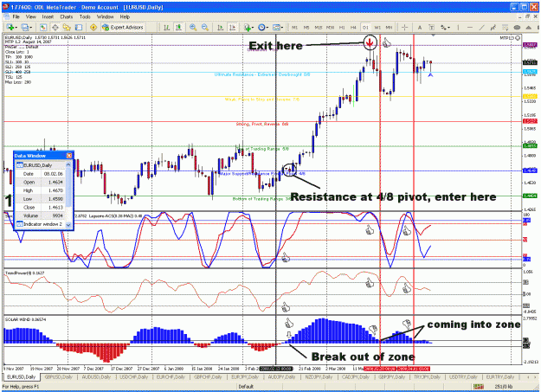541x392 pixels.
Task: Toggle the Terminal window icon
Action: point(79,28)
